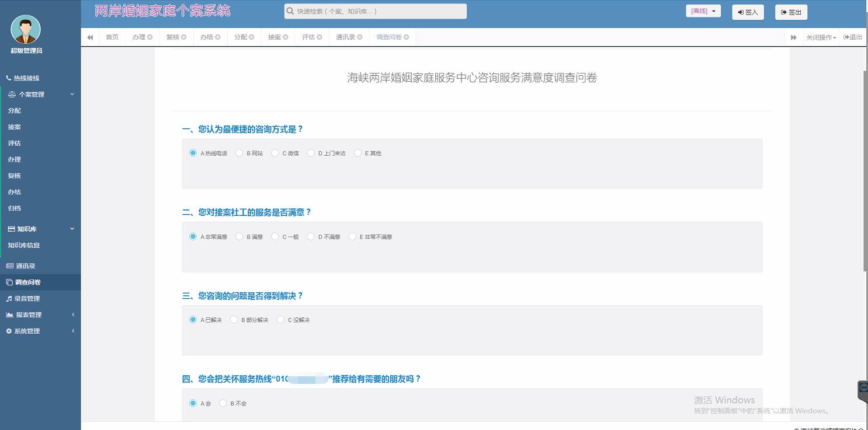Switch to the 首页 tab
Screen dimensions: 868x430
pos(112,37)
